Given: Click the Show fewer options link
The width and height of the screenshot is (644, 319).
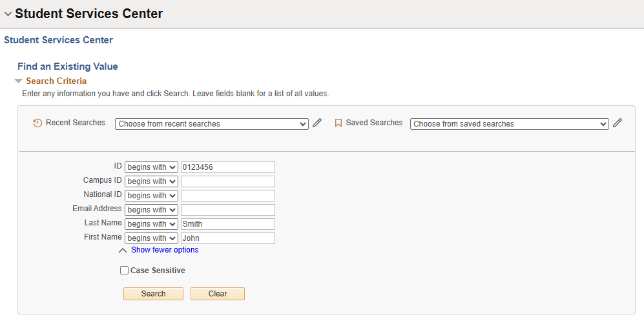Looking at the screenshot, I should (165, 250).
